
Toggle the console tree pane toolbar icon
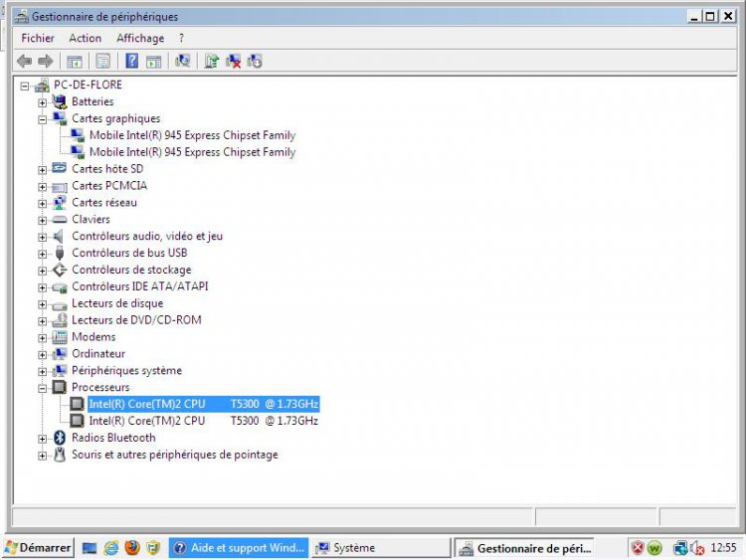point(75,62)
